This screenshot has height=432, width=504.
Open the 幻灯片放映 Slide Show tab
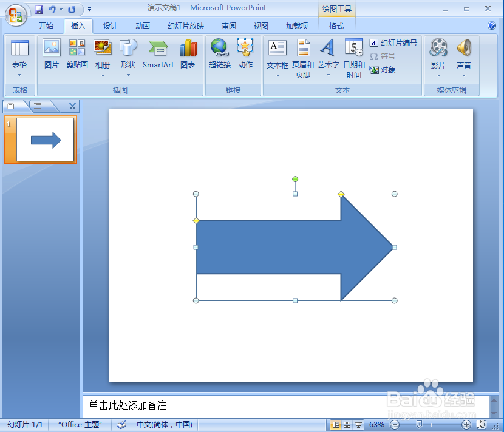click(x=186, y=25)
